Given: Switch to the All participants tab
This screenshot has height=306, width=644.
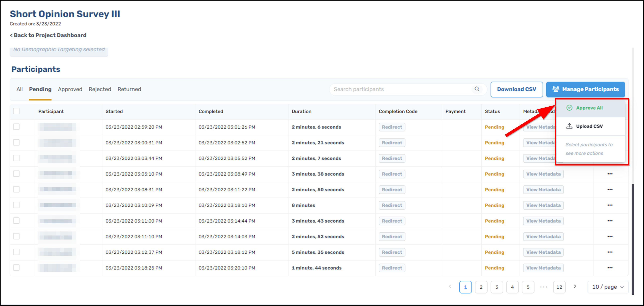Looking at the screenshot, I should pyautogui.click(x=20, y=89).
